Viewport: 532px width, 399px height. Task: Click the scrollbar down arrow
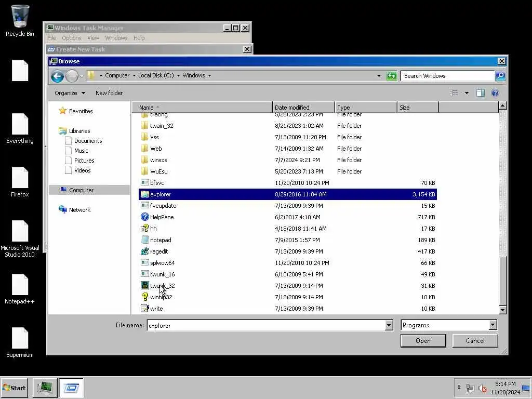click(x=502, y=310)
